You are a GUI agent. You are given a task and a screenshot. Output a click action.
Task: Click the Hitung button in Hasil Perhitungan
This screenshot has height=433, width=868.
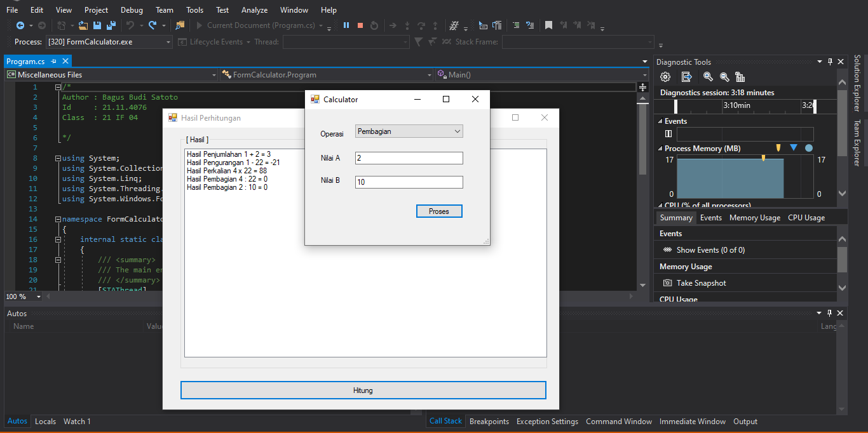363,390
